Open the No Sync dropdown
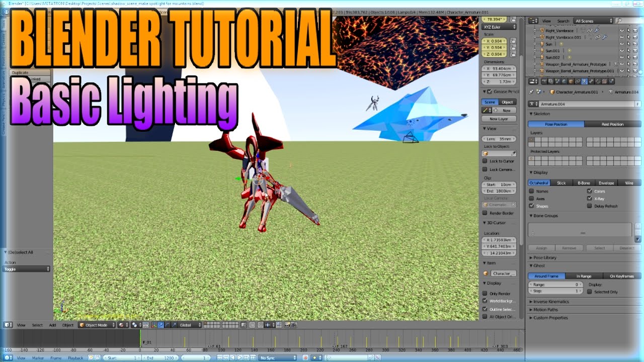Image resolution: width=644 pixels, height=362 pixels. [x=278, y=357]
